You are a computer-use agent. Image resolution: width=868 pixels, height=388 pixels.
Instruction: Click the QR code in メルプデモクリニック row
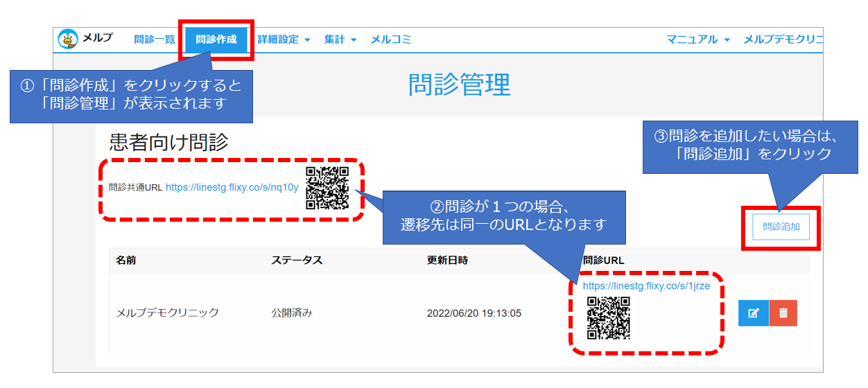[609, 318]
